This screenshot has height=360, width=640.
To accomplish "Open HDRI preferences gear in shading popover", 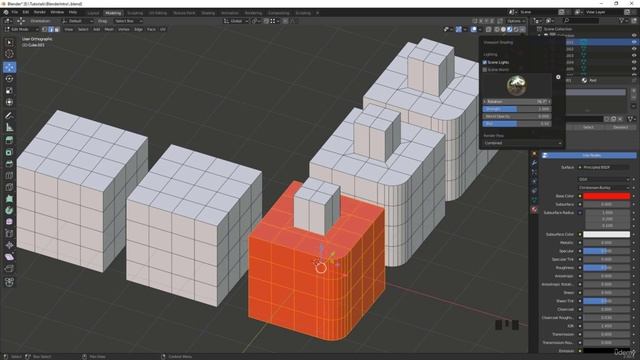I will tap(558, 77).
